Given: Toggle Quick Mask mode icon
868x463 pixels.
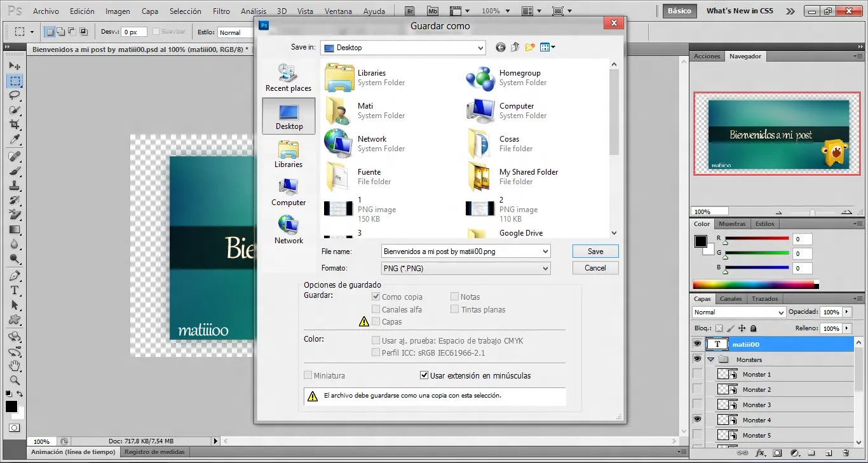Looking at the screenshot, I should pos(15,428).
